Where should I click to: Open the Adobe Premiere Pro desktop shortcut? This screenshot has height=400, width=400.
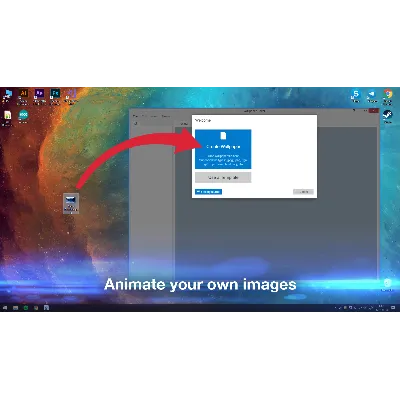[39, 96]
